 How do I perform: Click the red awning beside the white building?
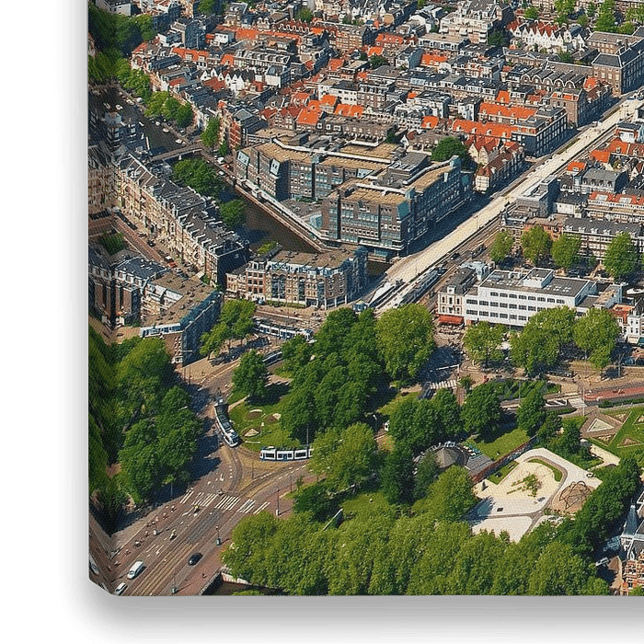pyautogui.click(x=450, y=319)
